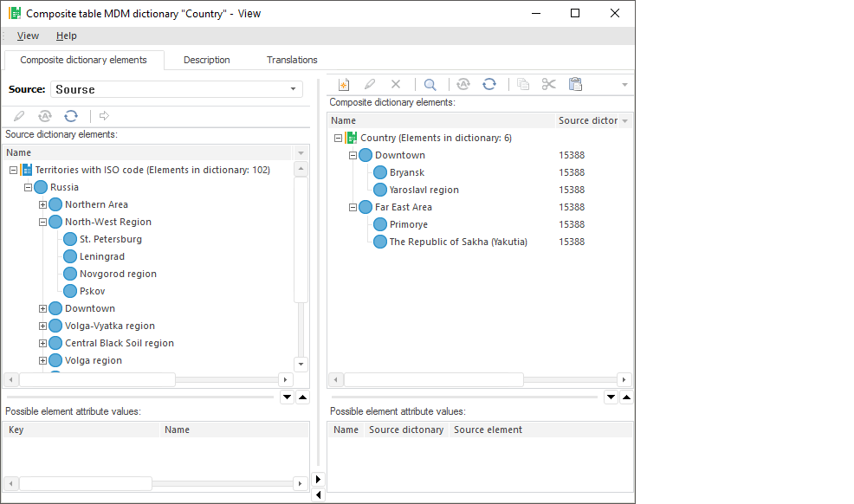
Task: Click the Refresh icon in the source toolbar
Action: tap(71, 116)
